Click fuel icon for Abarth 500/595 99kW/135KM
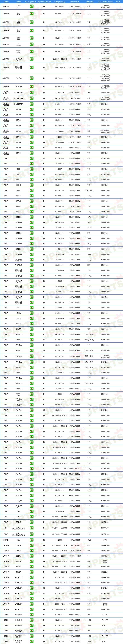This screenshot has width=123, height=644. point(31,6)
